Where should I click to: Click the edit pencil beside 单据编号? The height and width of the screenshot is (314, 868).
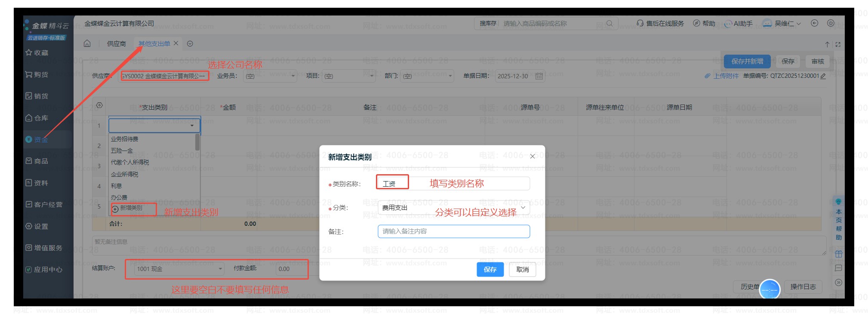click(x=823, y=76)
